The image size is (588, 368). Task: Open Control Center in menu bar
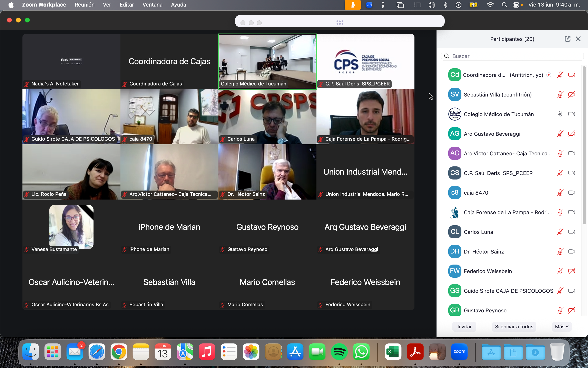point(516,5)
